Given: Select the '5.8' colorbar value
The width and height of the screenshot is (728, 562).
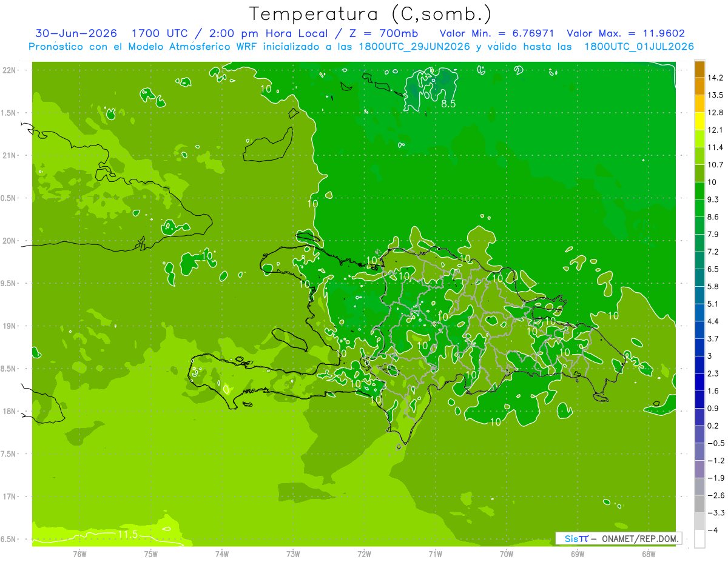Looking at the screenshot, I should (x=713, y=286).
